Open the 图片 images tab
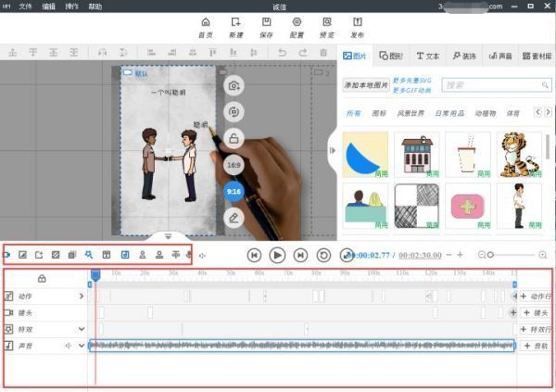 [x=355, y=56]
